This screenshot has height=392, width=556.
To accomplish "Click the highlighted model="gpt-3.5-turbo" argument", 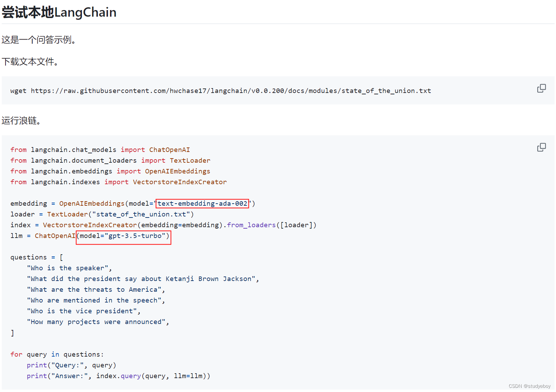I will (124, 236).
